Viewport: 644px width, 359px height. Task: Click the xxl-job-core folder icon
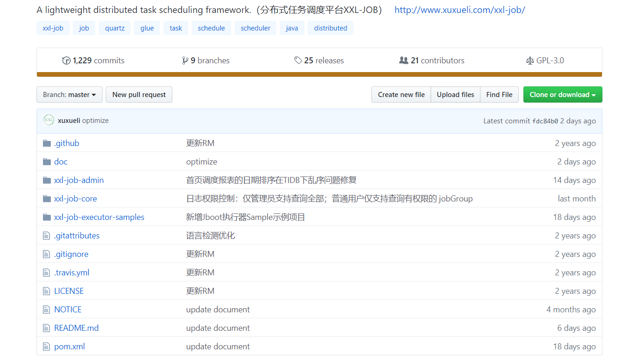click(x=47, y=199)
